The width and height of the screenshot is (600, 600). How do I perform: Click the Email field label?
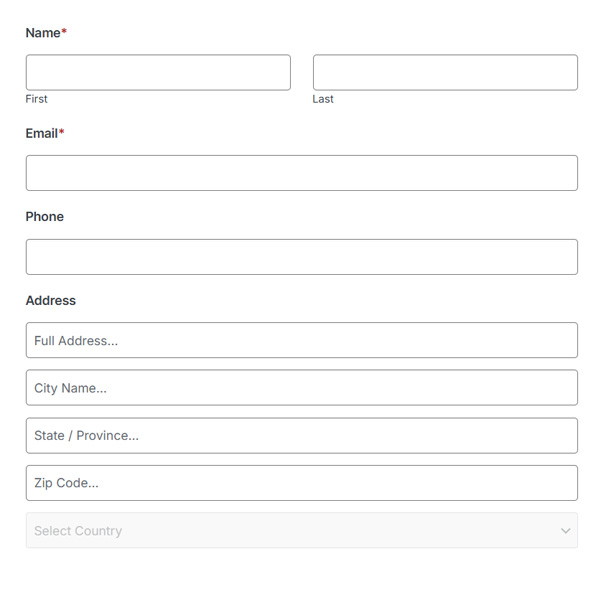click(41, 133)
